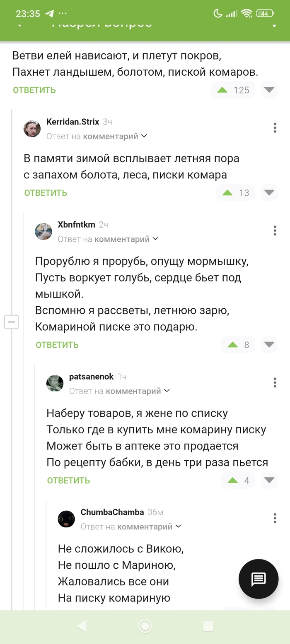Open the three-dot menu on Xbnfntkm comment
Screen dimensions: 290x644
click(x=275, y=231)
